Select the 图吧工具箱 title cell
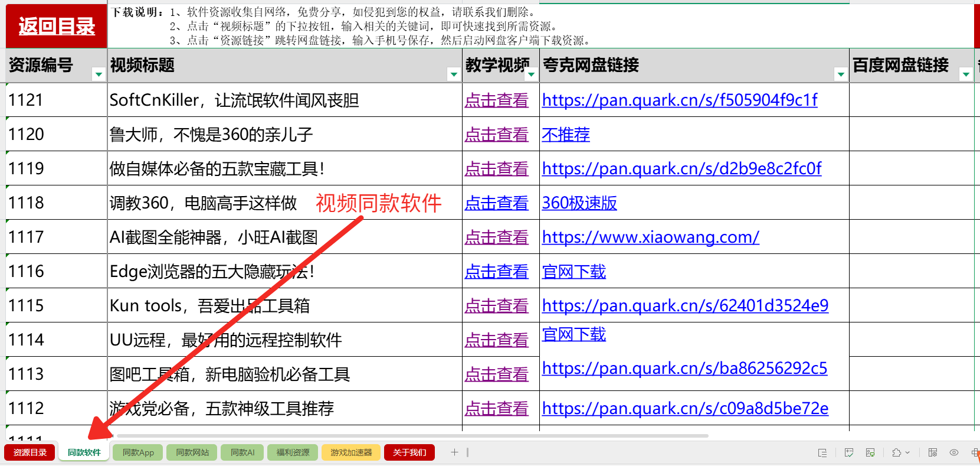Viewport: 980px width, 466px height. coord(285,374)
